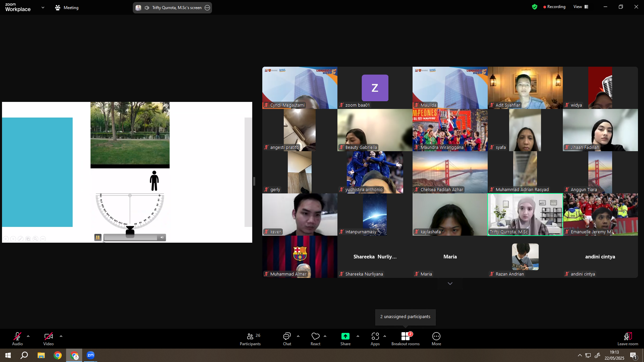Expand reaction options arrow
The image size is (644, 362).
[325, 336]
